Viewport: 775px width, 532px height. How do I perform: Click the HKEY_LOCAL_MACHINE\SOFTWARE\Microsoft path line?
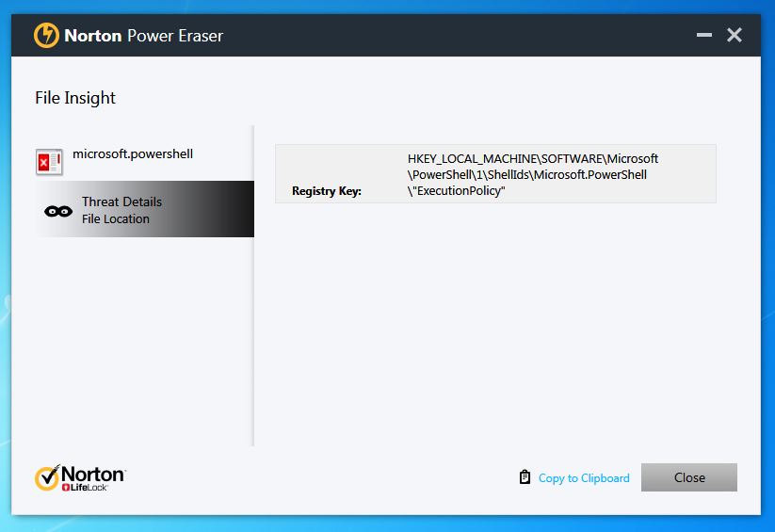(x=533, y=159)
